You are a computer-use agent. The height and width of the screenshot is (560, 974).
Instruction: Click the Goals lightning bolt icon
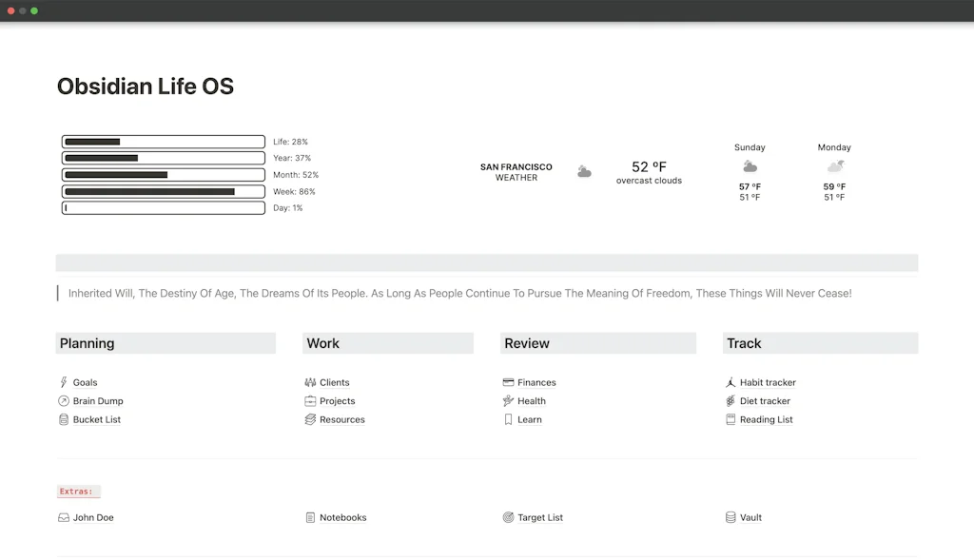63,382
